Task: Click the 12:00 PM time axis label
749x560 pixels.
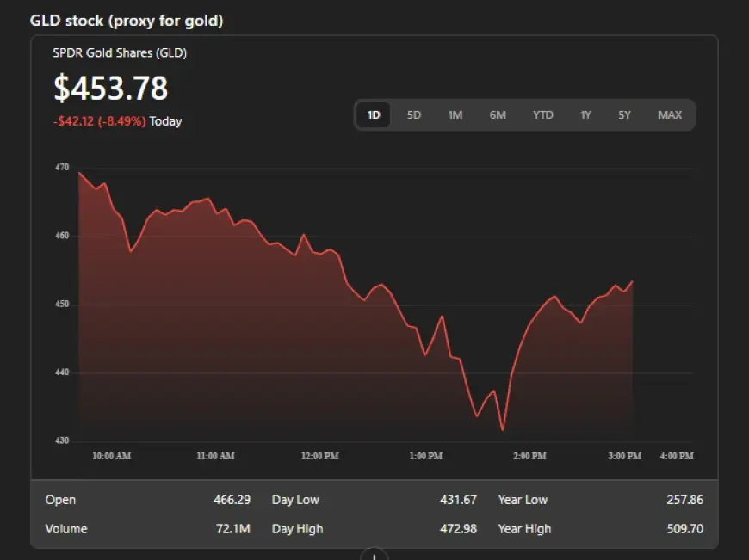Action: pos(319,456)
